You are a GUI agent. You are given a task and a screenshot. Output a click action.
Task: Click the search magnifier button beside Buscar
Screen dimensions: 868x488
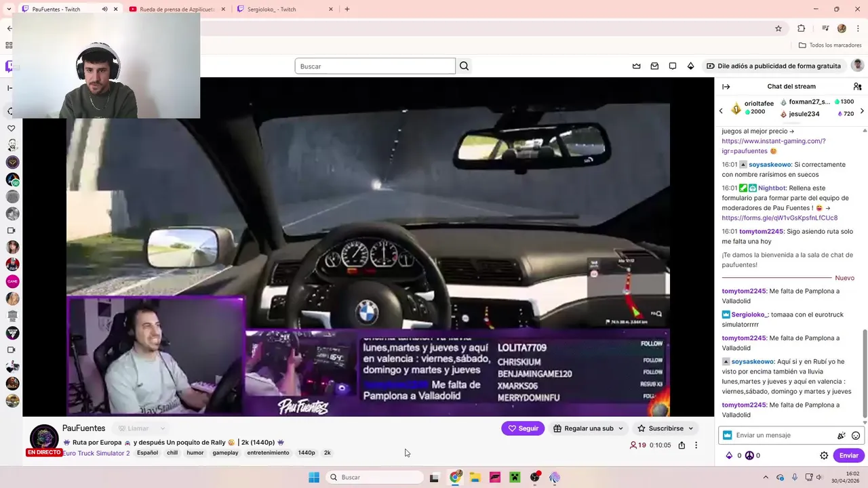[464, 66]
